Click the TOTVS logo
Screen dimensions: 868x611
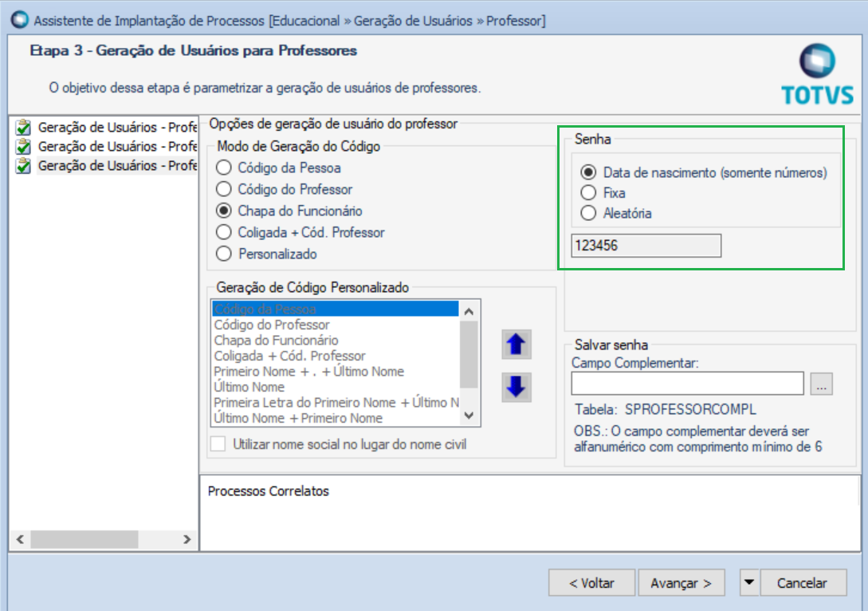tap(817, 75)
